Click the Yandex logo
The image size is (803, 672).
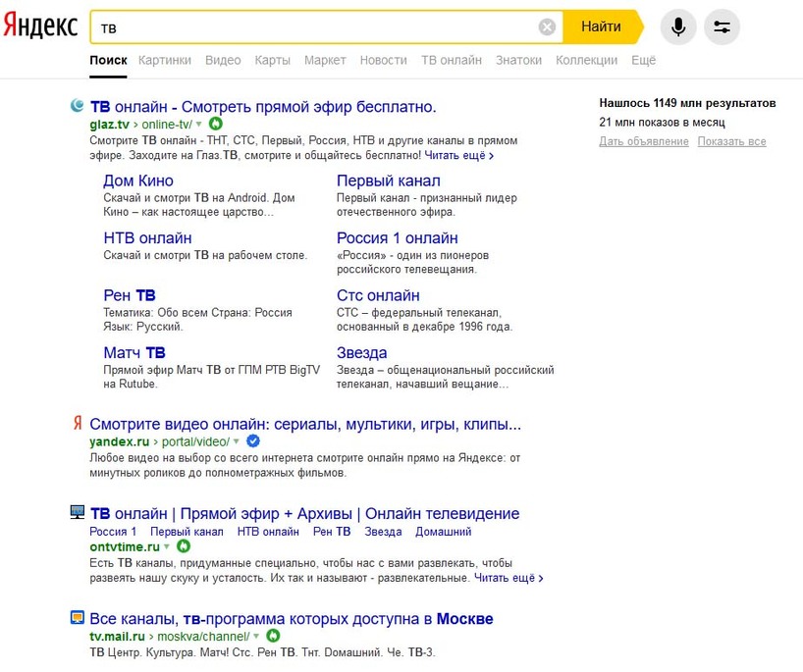[40, 26]
